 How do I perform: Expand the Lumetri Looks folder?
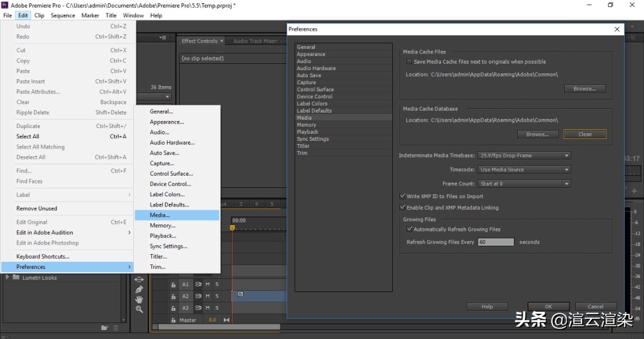pyautogui.click(x=7, y=277)
